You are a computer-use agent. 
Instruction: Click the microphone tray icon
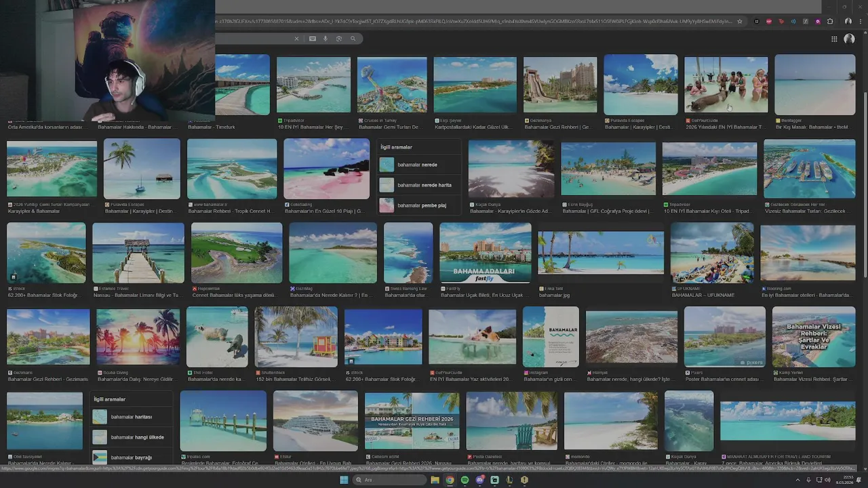tap(808, 480)
